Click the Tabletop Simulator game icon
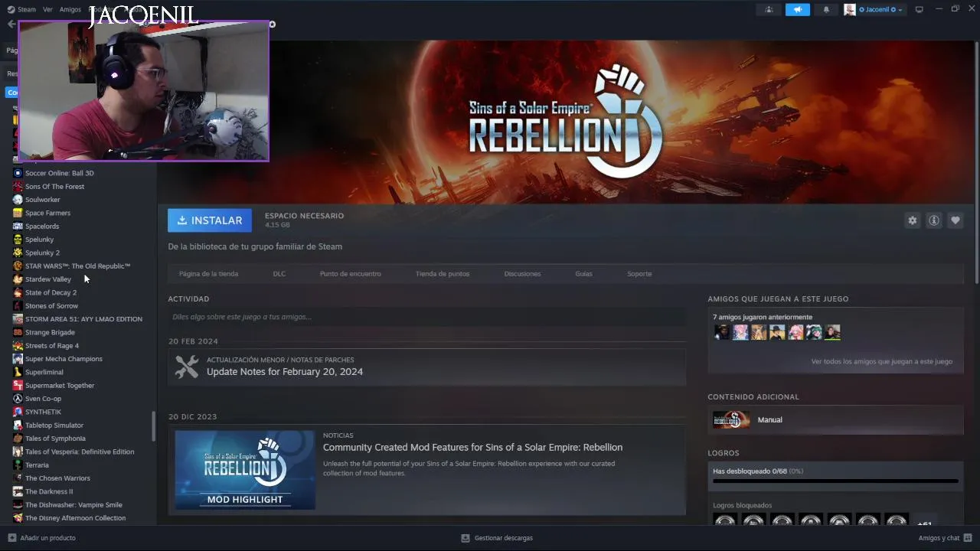 click(18, 425)
